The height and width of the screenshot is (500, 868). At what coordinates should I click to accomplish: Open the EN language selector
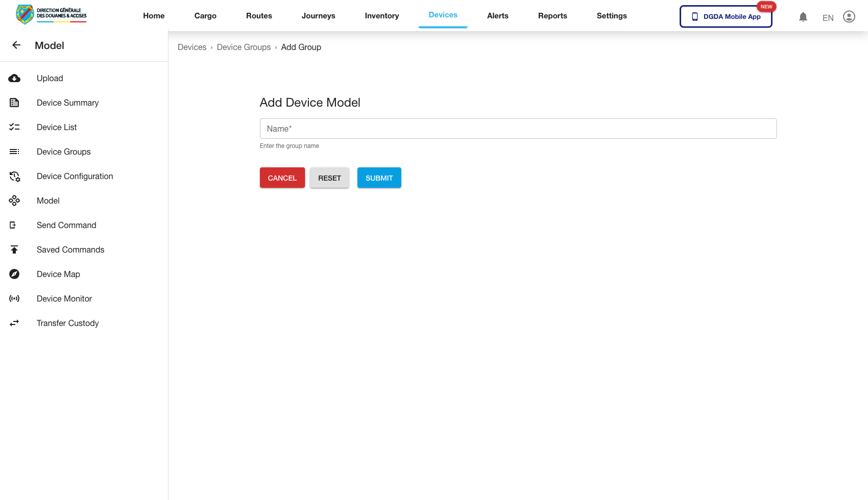(x=828, y=17)
